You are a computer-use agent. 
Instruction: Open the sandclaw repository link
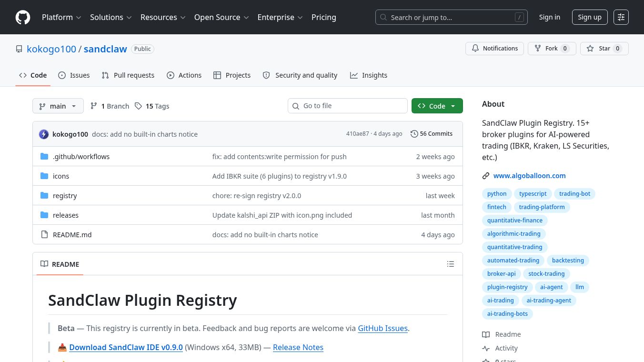point(105,49)
